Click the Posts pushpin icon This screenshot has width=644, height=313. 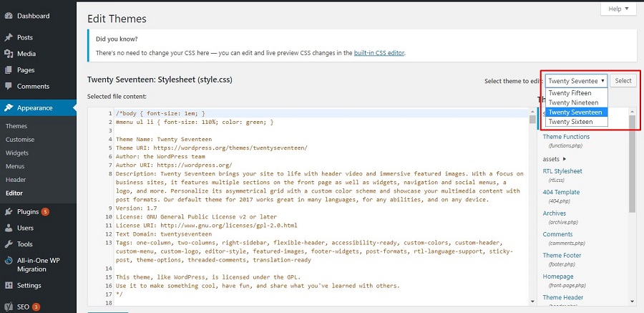pyautogui.click(x=9, y=37)
